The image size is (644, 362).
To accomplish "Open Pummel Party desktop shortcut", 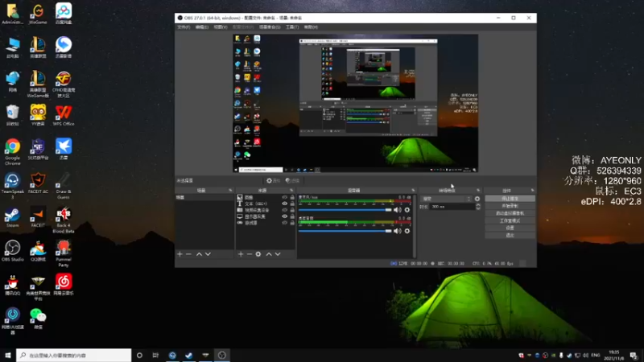I will pyautogui.click(x=64, y=253).
